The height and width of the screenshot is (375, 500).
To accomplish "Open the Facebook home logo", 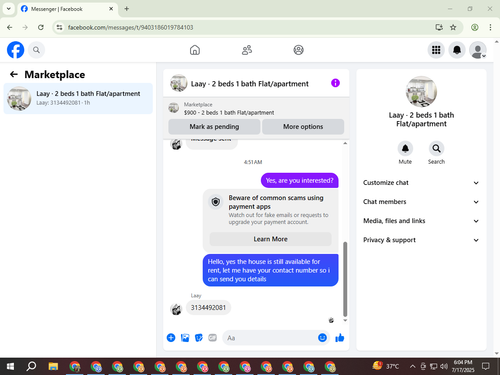I will (x=15, y=50).
